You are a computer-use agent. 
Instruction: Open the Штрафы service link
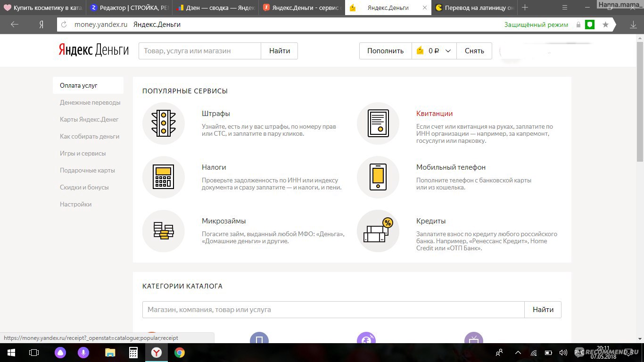click(216, 114)
